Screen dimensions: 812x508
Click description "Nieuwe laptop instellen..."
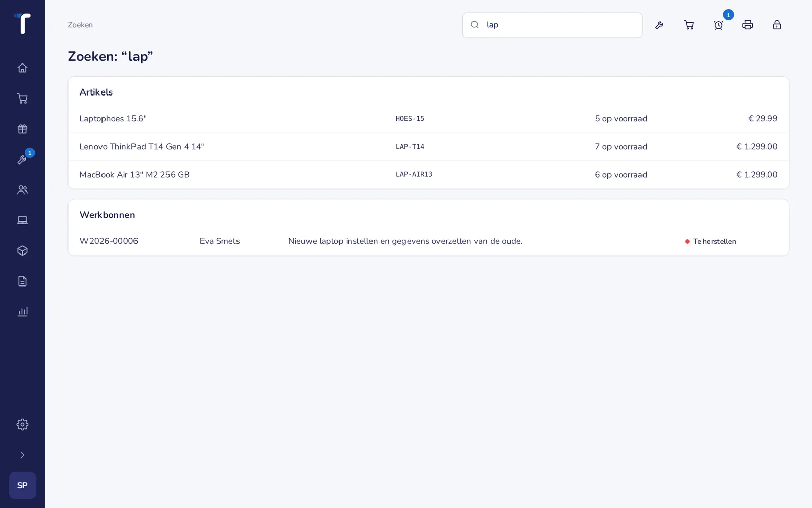tap(405, 241)
